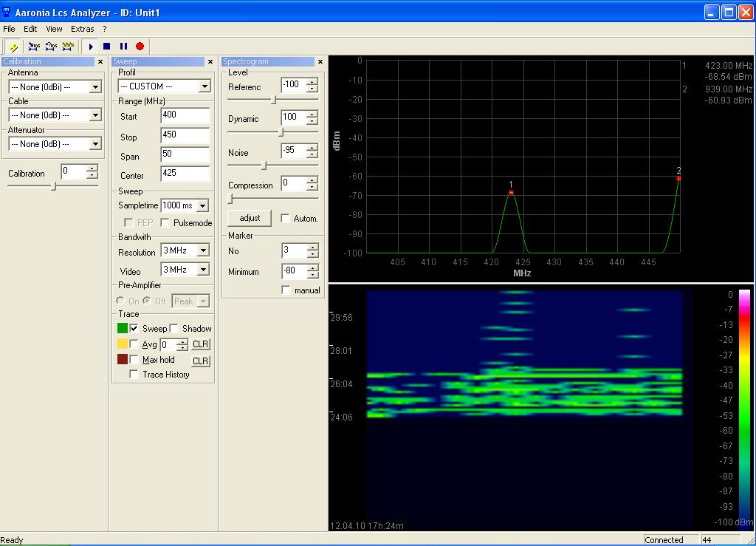Image resolution: width=756 pixels, height=546 pixels.
Task: Open Video bandwidth dropdown
Action: (204, 270)
